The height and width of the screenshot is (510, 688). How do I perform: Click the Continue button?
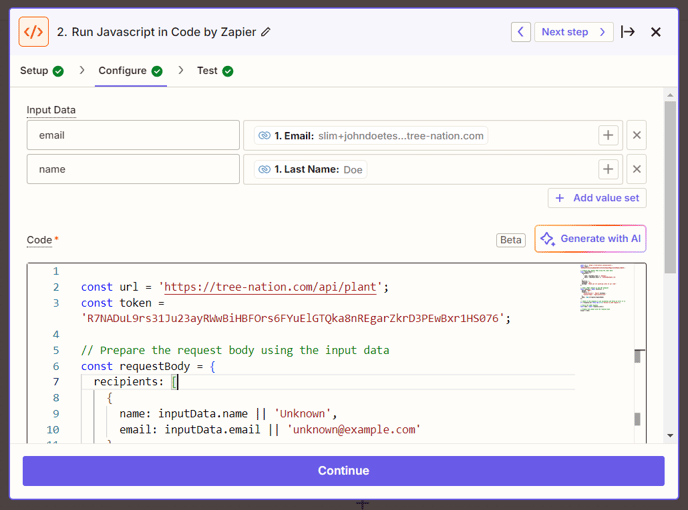344,470
